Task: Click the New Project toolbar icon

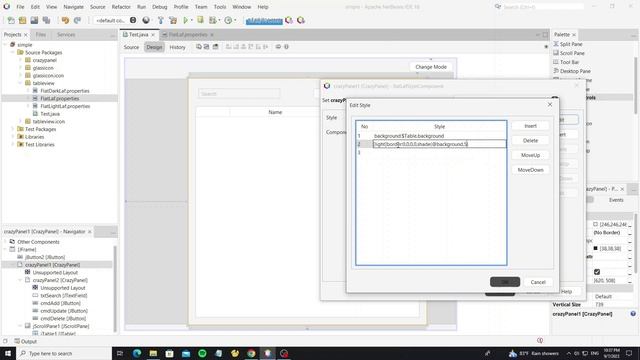Action: (22, 20)
